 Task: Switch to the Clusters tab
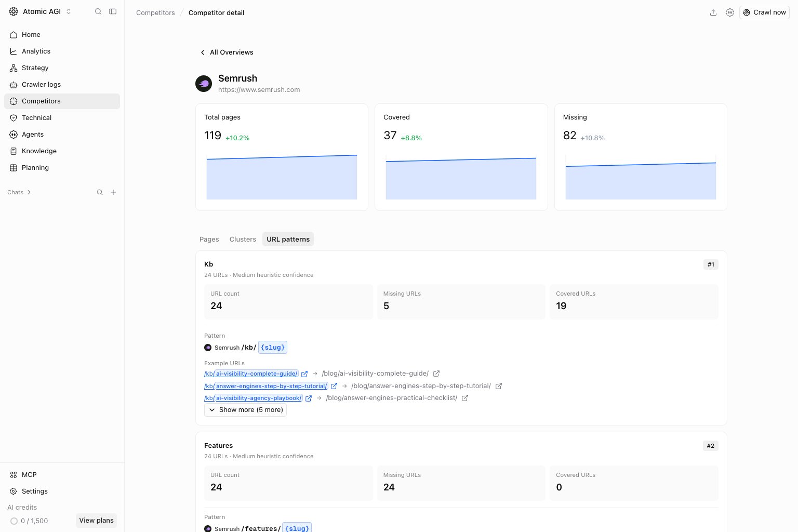tap(243, 240)
